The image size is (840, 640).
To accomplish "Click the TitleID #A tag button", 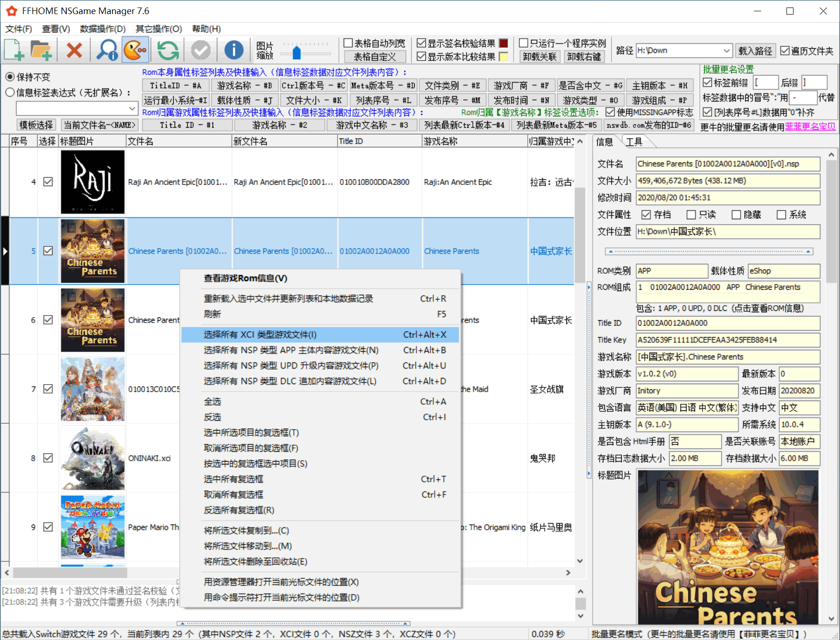I will [176, 85].
